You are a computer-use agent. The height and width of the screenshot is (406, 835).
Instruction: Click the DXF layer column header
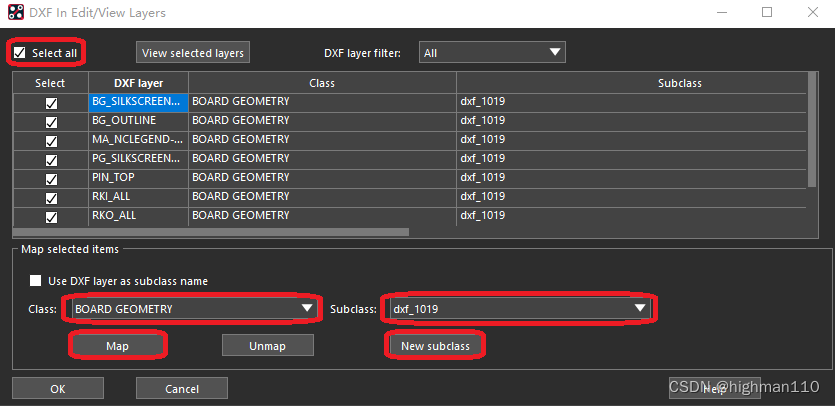[137, 83]
